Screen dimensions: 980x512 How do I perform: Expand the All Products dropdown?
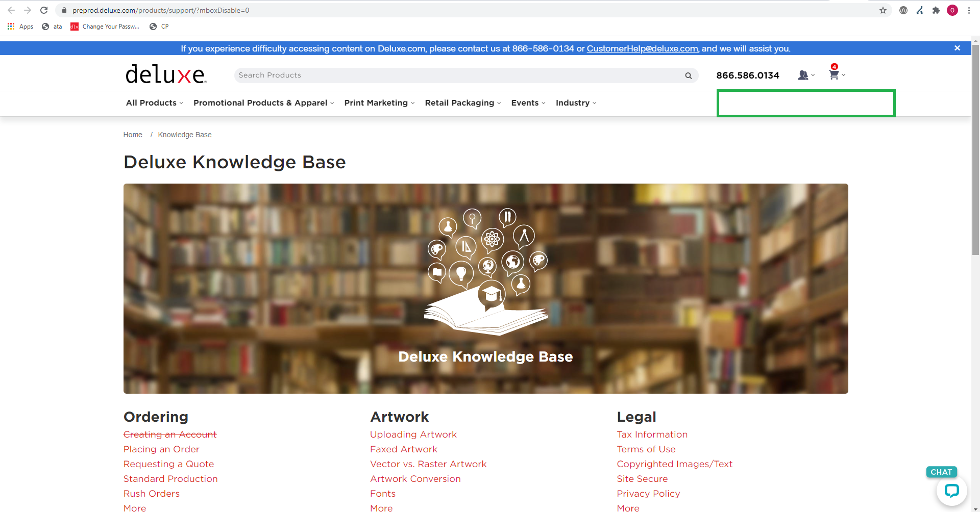(x=154, y=103)
